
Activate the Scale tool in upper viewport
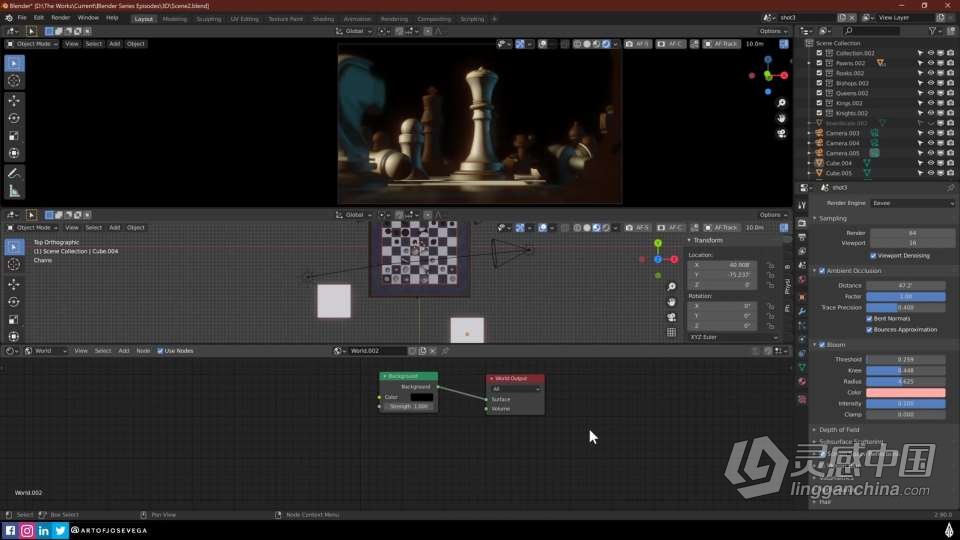[x=14, y=136]
